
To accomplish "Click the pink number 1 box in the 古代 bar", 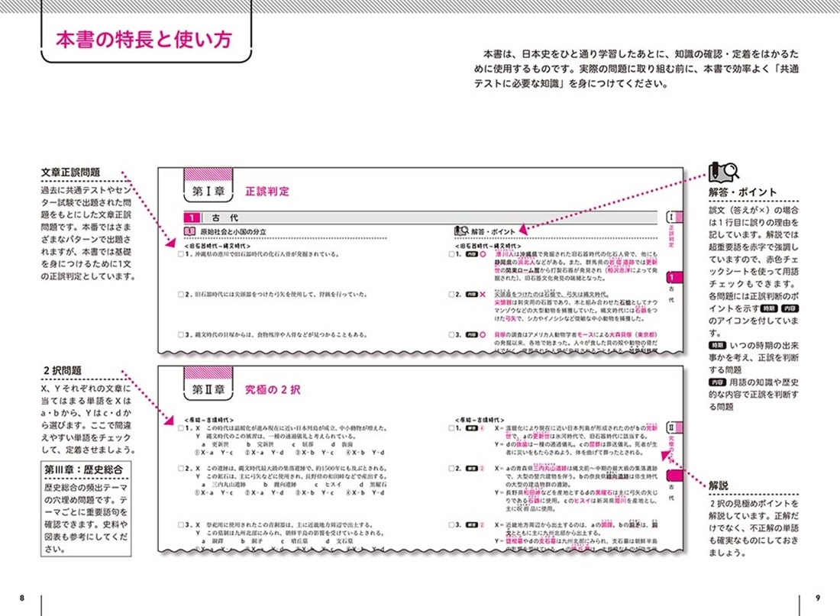I will (x=192, y=218).
